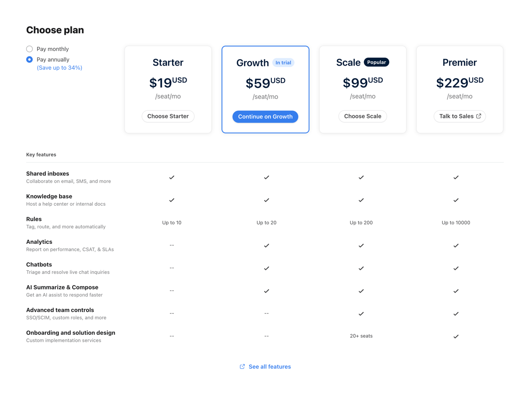Click the Chatbots checkmark under Scale
The width and height of the screenshot is (532, 395).
tap(361, 268)
